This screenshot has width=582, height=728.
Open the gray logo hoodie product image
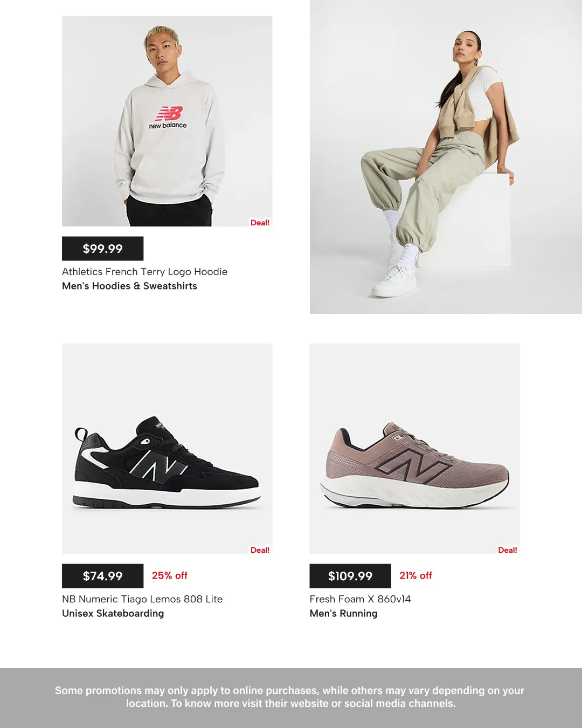point(167,121)
